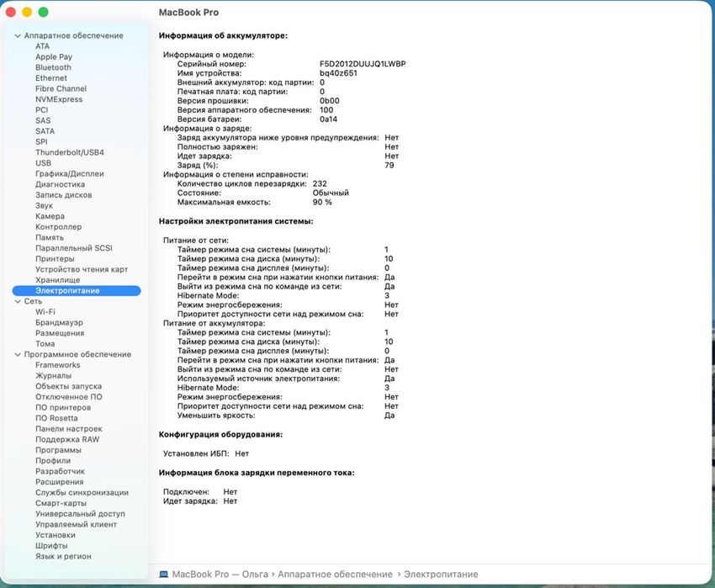This screenshot has width=715, height=588.
Task: Select Программы in sidebar
Action: [x=58, y=450]
